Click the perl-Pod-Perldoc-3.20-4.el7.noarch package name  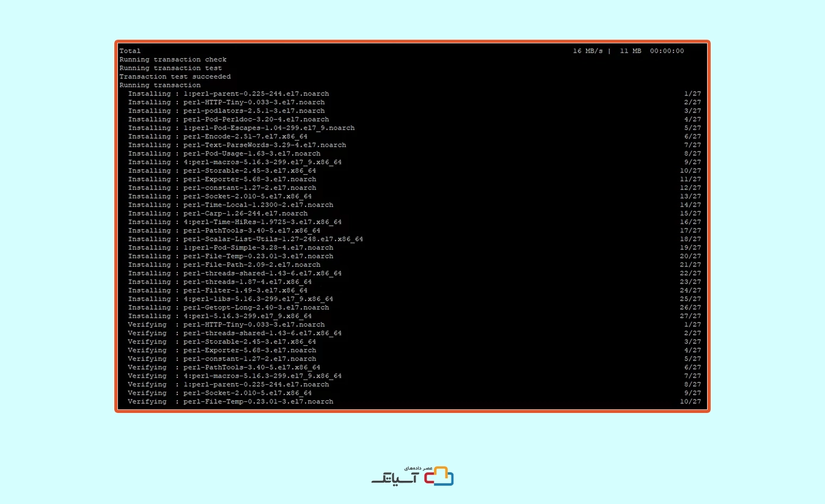tap(256, 120)
